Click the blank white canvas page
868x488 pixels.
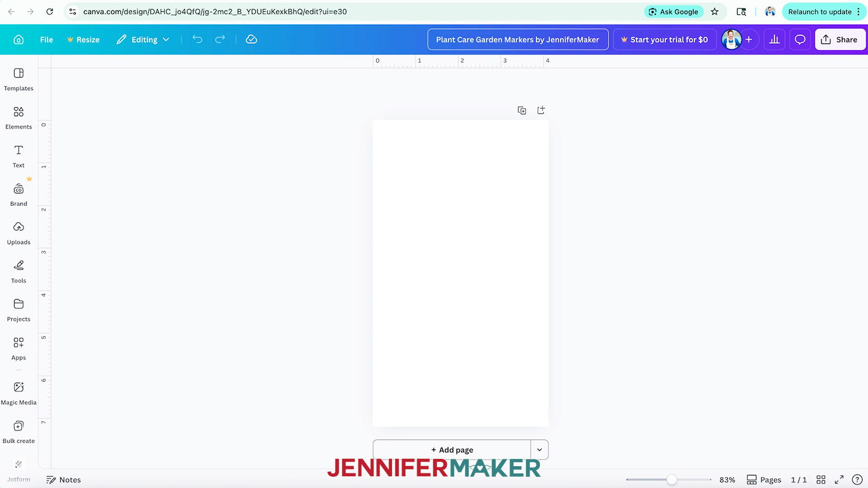(x=460, y=274)
